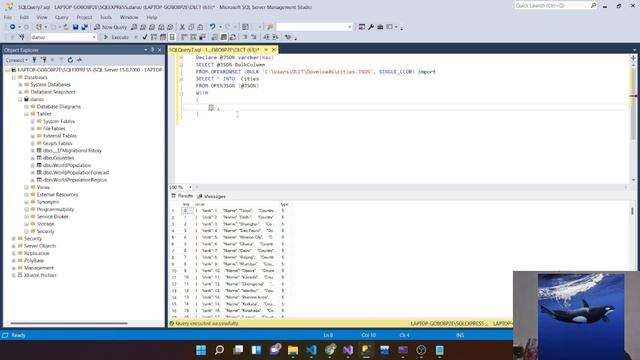Open the Tools menu

click(x=106, y=17)
